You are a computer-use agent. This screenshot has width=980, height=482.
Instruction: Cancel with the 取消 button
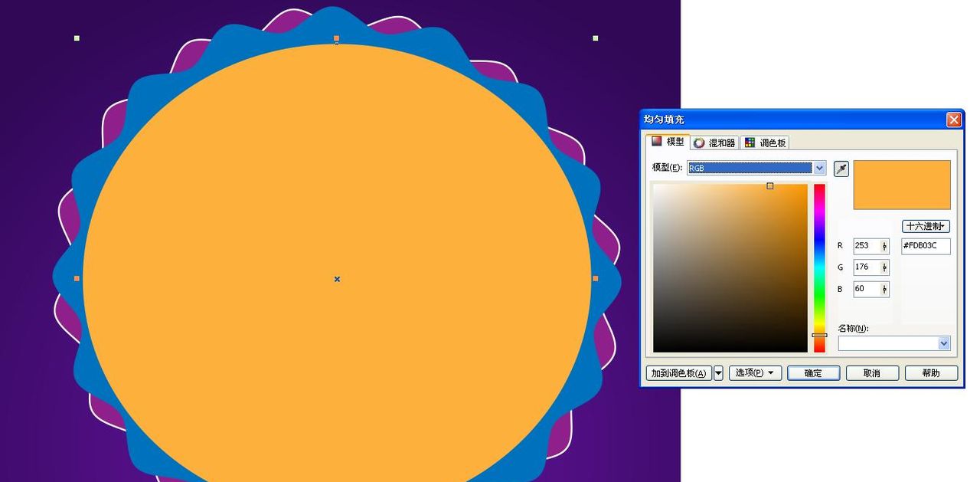[x=871, y=373]
